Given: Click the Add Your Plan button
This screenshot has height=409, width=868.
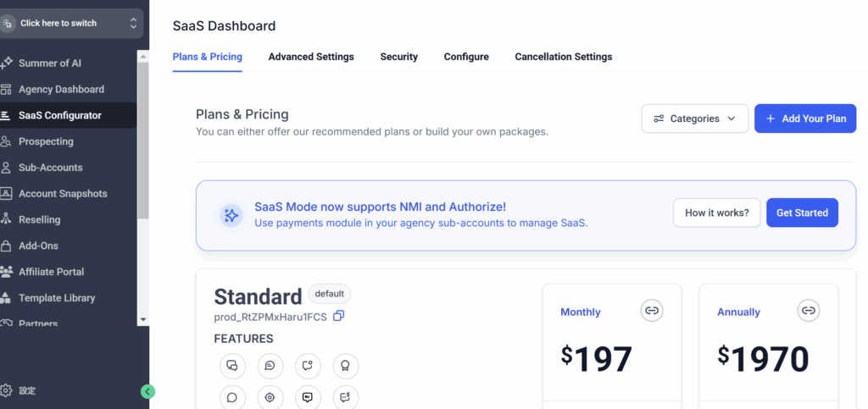Looking at the screenshot, I should point(805,119).
